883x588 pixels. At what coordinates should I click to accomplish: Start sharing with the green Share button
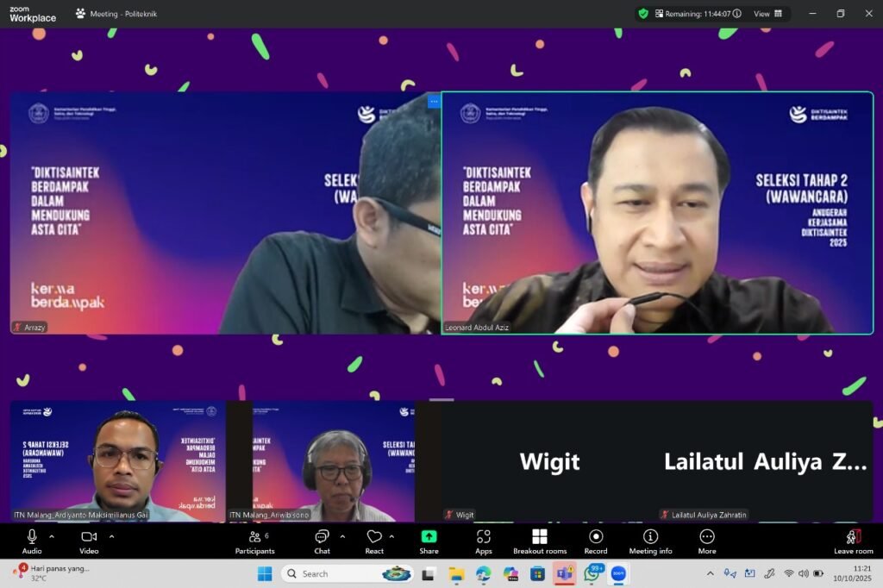429,541
